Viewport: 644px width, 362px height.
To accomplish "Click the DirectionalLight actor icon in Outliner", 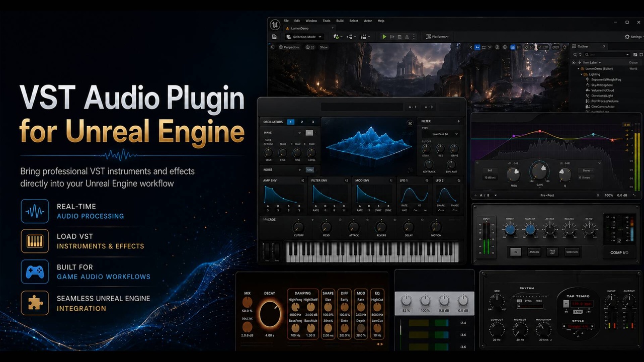I will (588, 96).
